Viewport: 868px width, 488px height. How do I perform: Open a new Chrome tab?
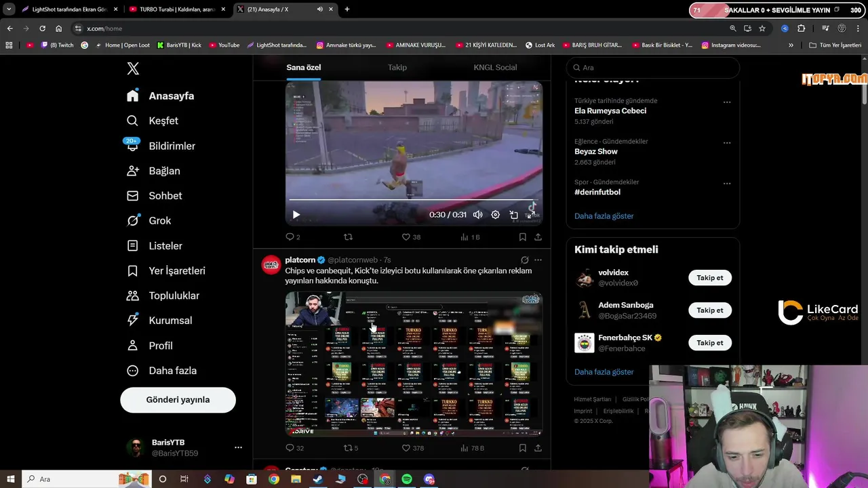347,9
